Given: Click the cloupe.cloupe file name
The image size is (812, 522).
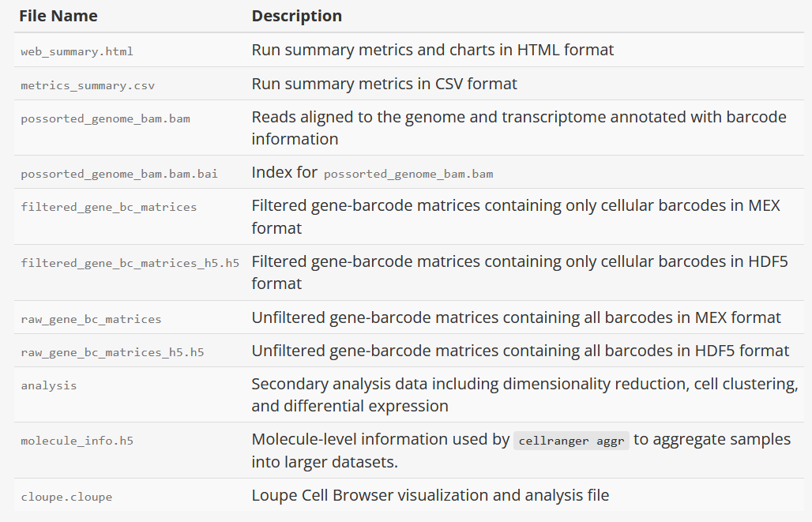Looking at the screenshot, I should [x=66, y=498].
